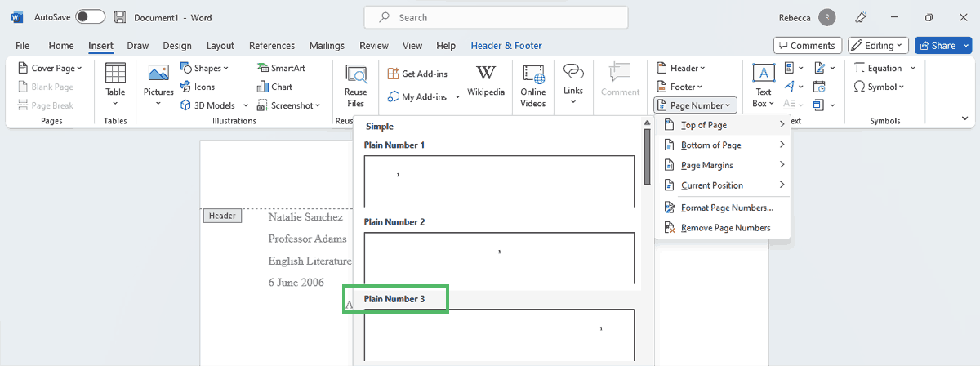The width and height of the screenshot is (980, 366).
Task: Open the Wikipedia add-in
Action: [x=486, y=78]
